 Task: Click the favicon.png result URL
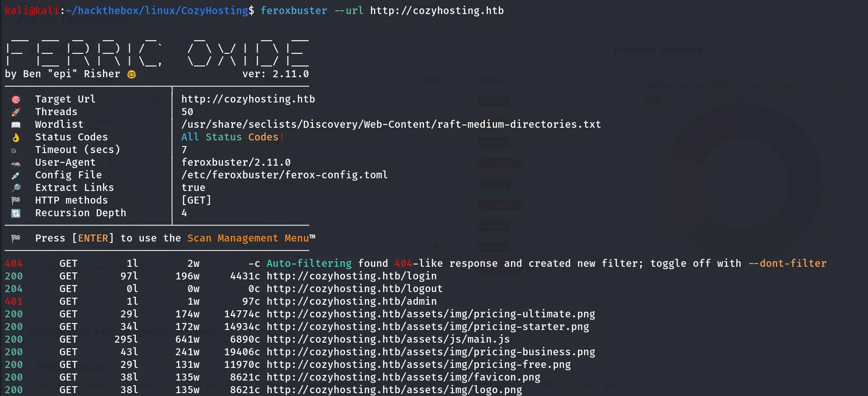coord(403,377)
